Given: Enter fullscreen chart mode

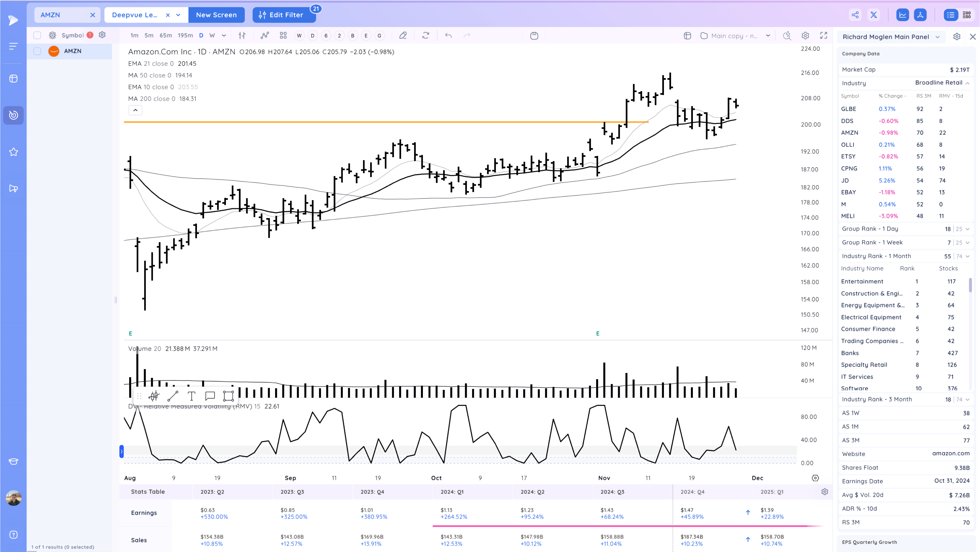Looking at the screenshot, I should tap(824, 35).
